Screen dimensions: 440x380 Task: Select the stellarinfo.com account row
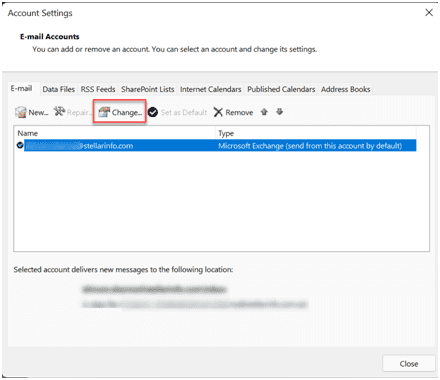[216, 146]
